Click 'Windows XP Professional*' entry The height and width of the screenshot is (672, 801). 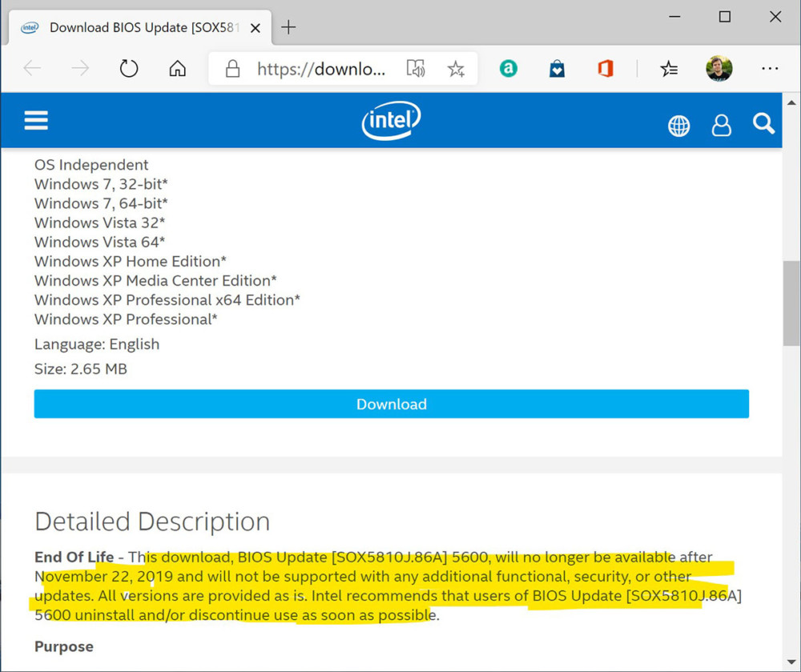tap(126, 319)
